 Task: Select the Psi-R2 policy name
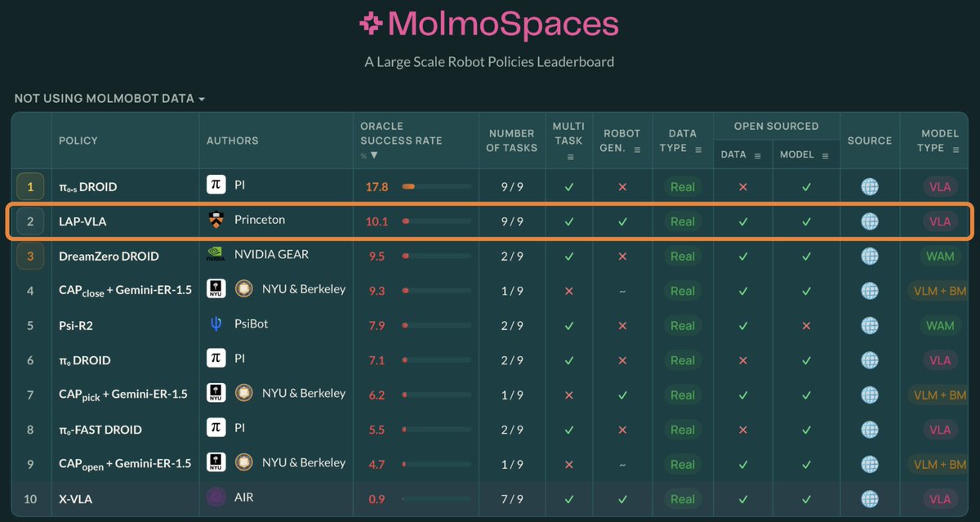(x=76, y=326)
